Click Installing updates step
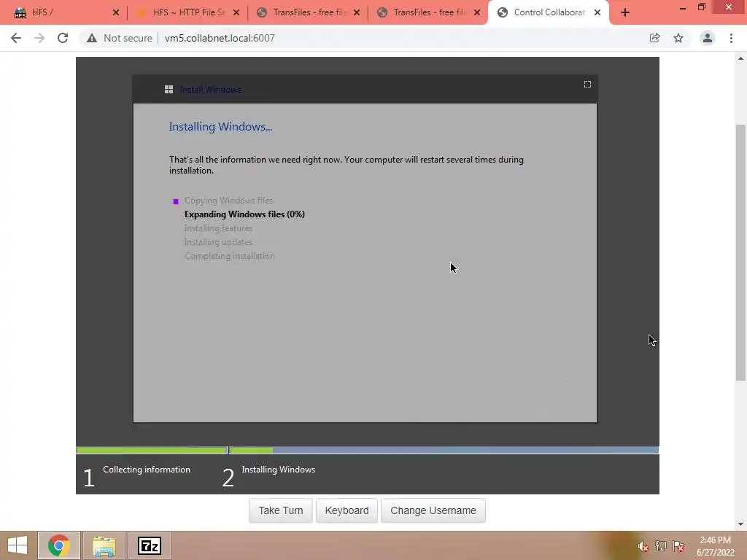The image size is (747, 560). (x=218, y=242)
